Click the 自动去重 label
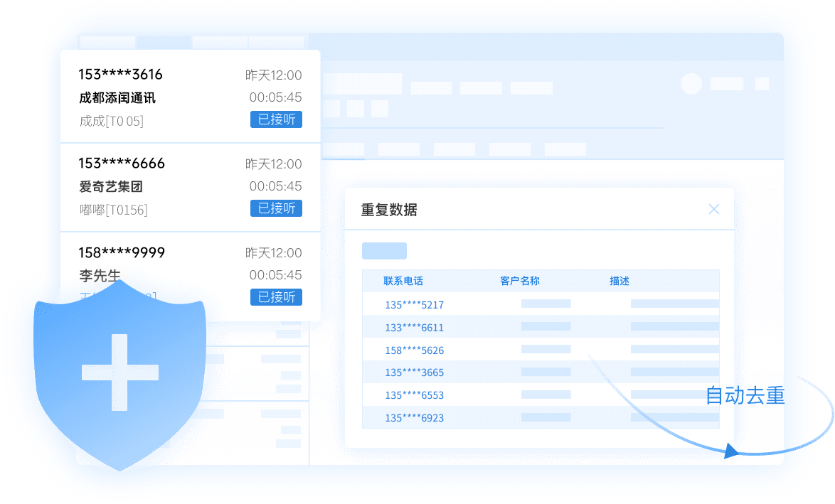The image size is (835, 504). pyautogui.click(x=745, y=396)
